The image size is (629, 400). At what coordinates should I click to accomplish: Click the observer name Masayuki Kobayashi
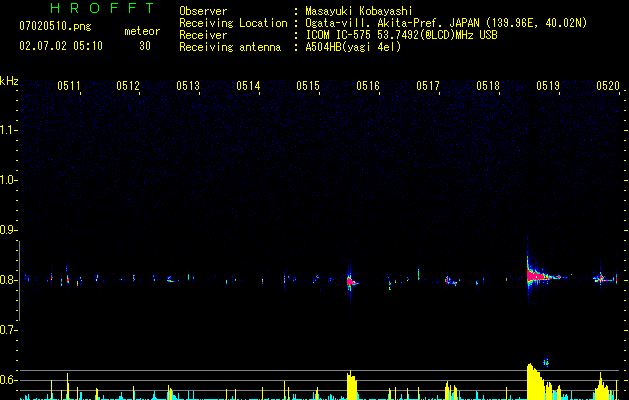tap(359, 11)
